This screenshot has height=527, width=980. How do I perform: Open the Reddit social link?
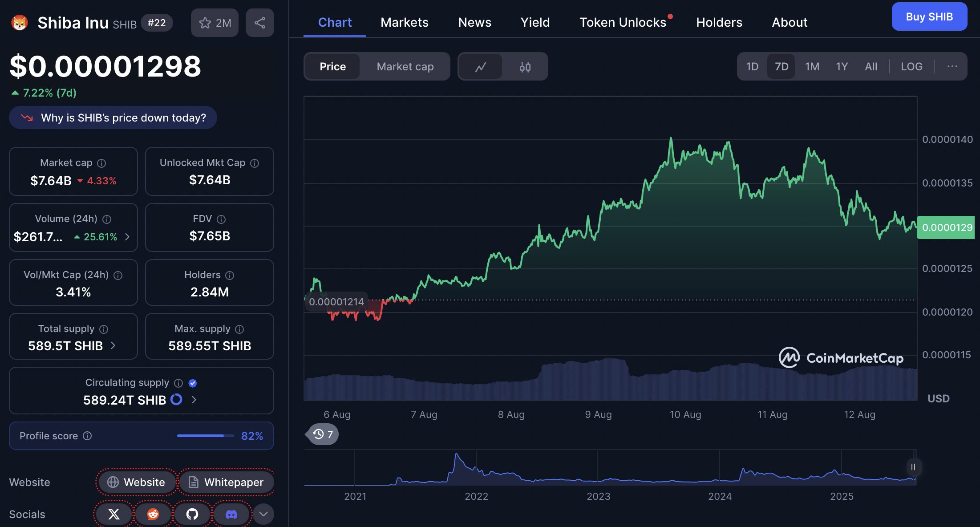(153, 514)
